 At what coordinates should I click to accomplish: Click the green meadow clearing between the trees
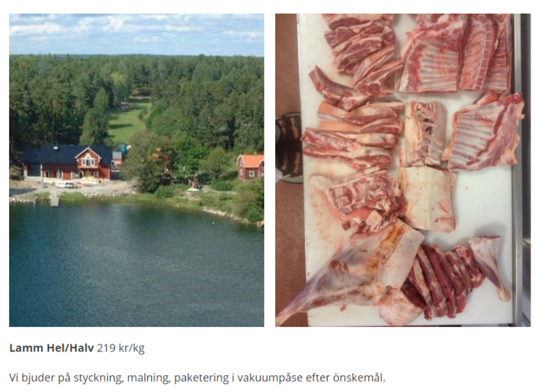(x=128, y=121)
